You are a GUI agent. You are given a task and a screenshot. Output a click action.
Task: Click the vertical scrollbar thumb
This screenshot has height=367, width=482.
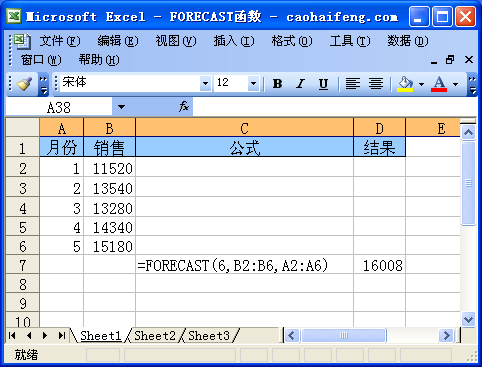pos(468,183)
